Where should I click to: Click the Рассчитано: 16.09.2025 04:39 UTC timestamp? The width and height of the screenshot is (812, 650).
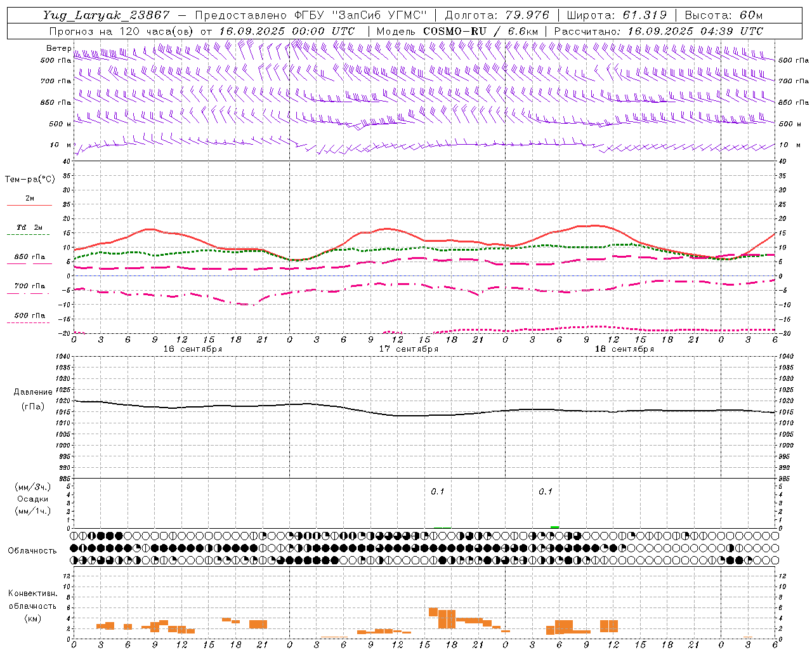pos(658,31)
